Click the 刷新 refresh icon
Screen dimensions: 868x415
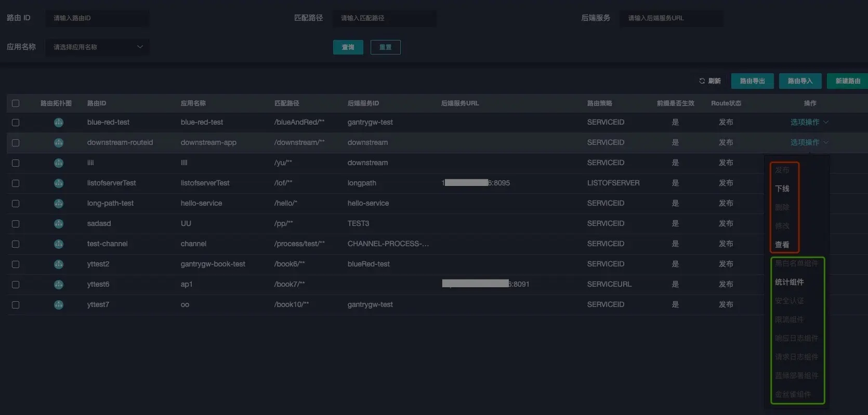click(x=702, y=81)
